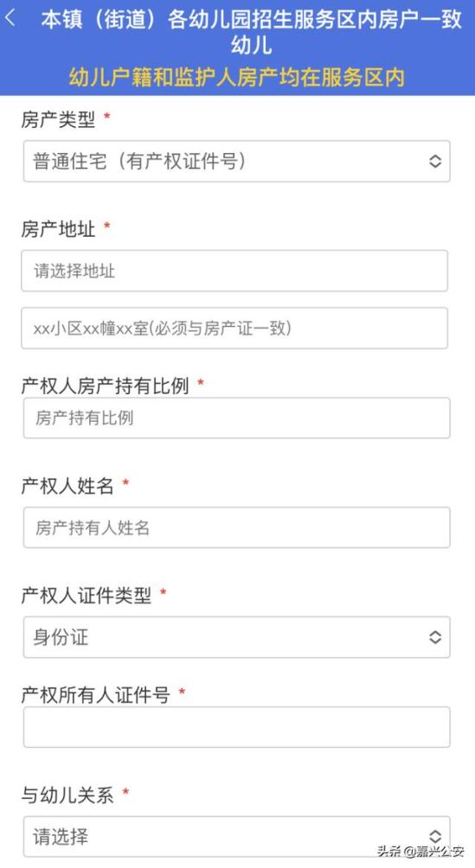Tap the 请选择地址 address field
Image resolution: width=475 pixels, height=868 pixels.
(234, 271)
